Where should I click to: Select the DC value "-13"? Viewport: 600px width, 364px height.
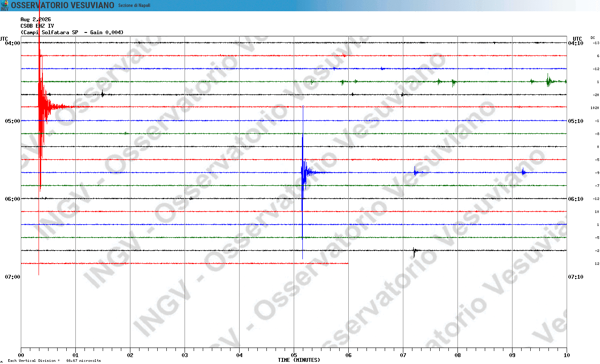[596, 43]
